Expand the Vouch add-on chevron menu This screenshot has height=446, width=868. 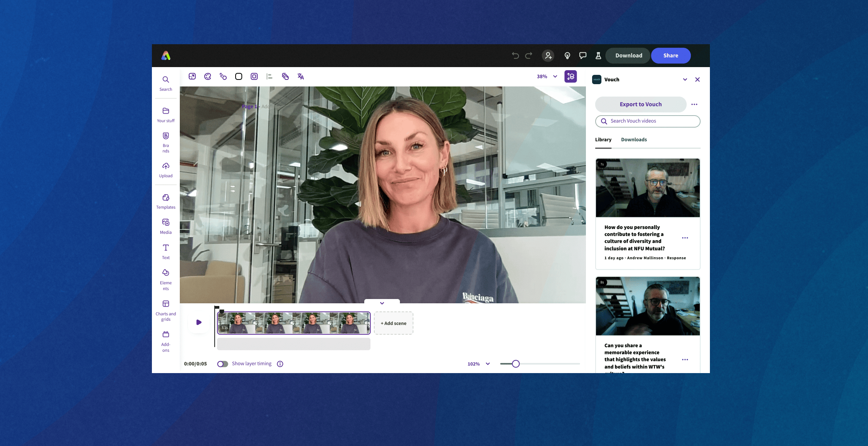click(685, 80)
